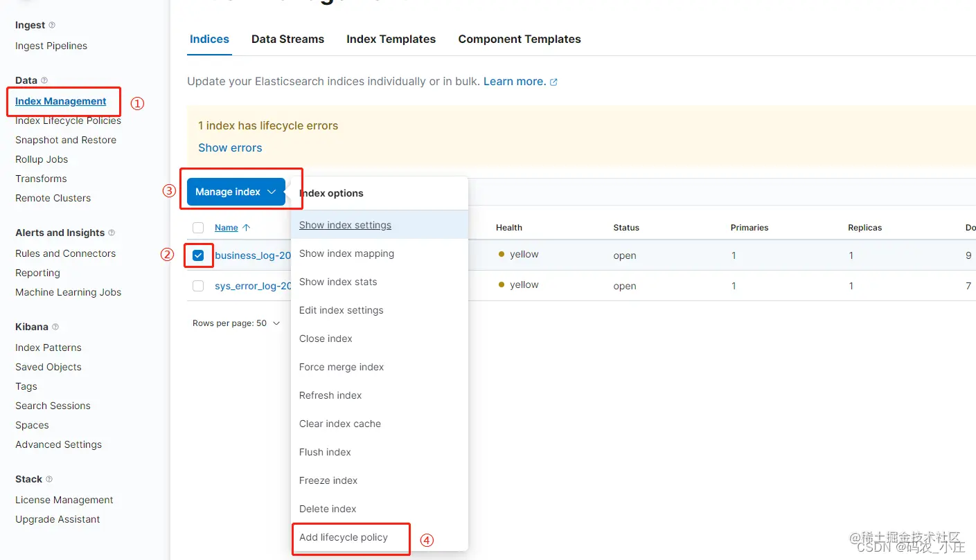Open the sys_error_log index link
Viewport: 976px width, 560px height.
click(253, 286)
